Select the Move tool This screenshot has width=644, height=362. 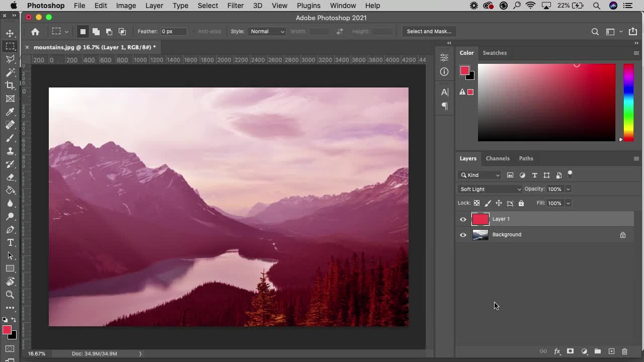pyautogui.click(x=10, y=33)
